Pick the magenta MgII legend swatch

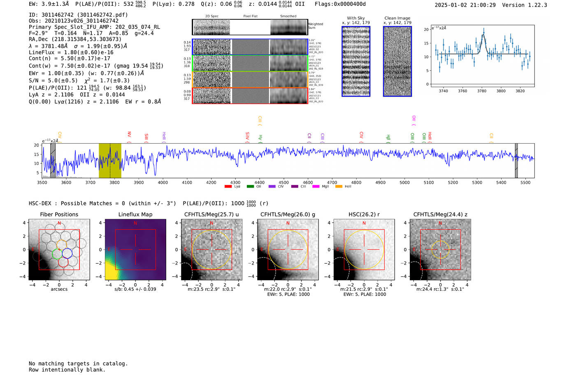(316, 187)
